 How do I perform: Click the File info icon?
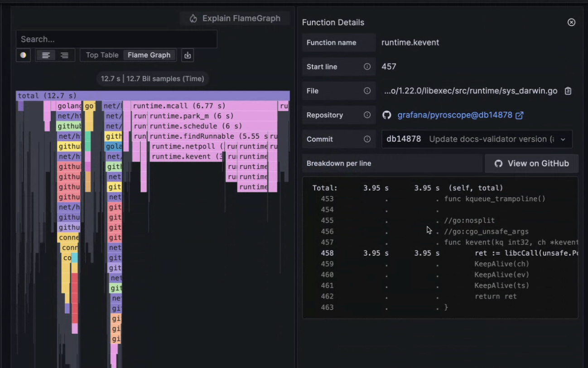(x=367, y=91)
